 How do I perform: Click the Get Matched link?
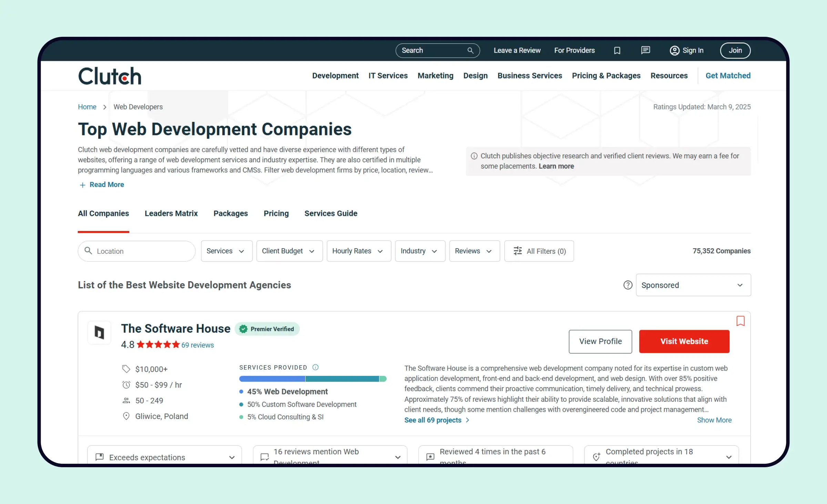tap(728, 76)
